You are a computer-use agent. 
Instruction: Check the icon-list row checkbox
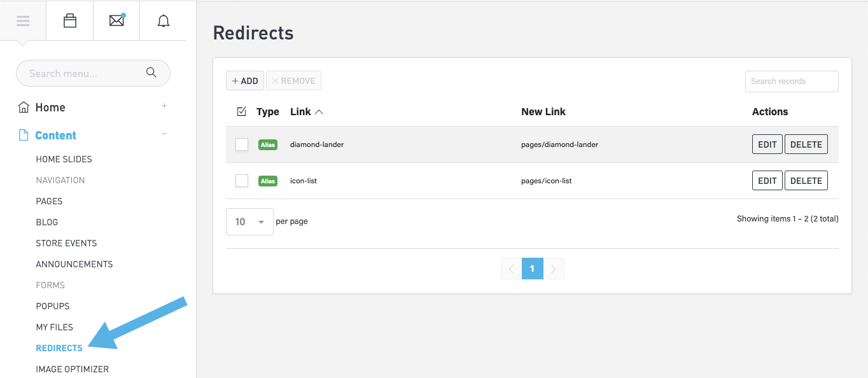coord(242,181)
